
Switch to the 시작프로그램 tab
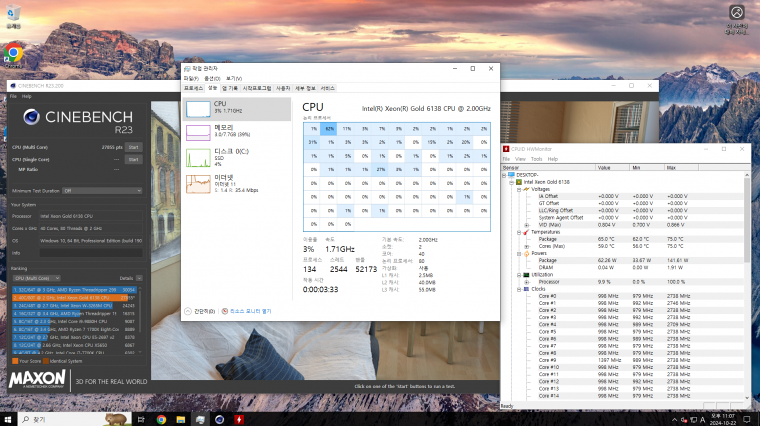[257, 88]
